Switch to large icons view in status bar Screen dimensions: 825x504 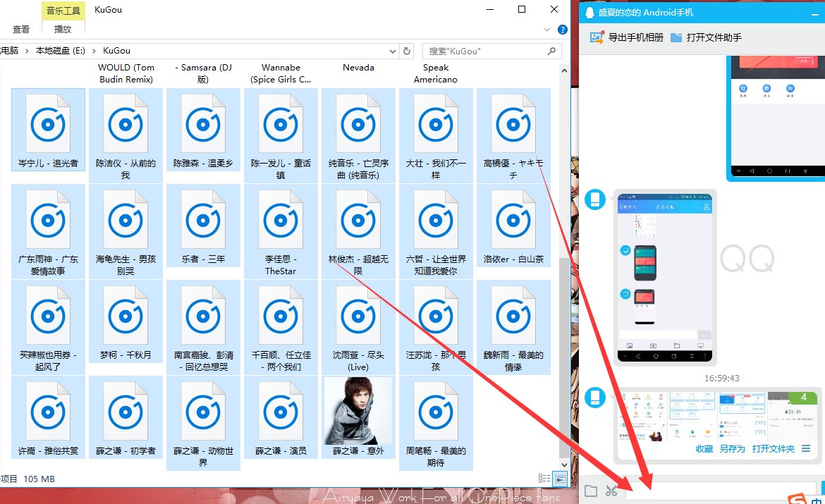[561, 478]
